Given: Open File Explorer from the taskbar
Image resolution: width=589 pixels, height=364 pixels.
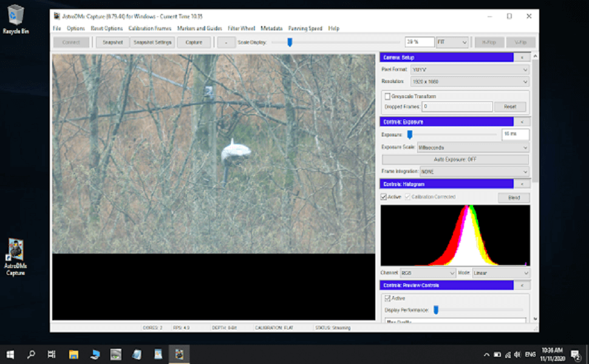Looking at the screenshot, I should [x=73, y=354].
